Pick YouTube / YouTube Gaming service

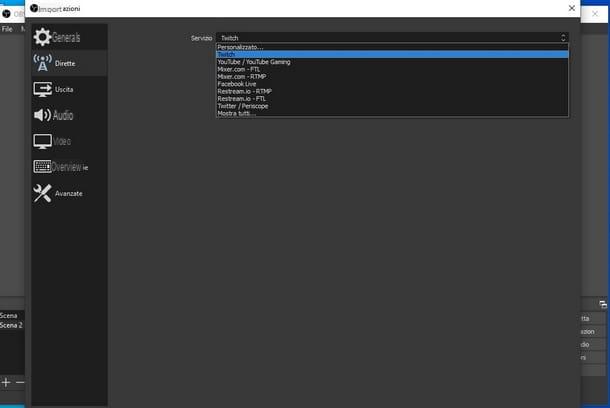(x=392, y=62)
